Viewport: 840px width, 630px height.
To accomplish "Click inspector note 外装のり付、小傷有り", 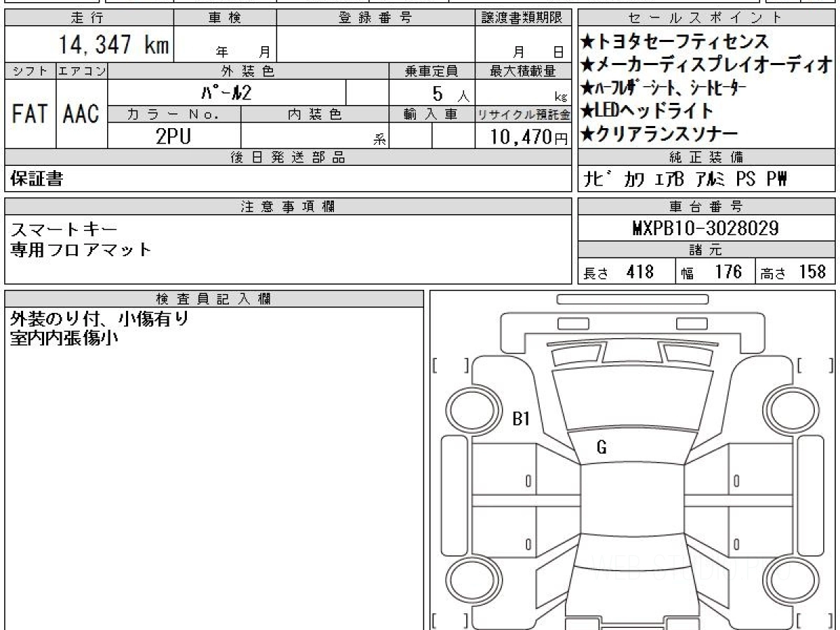I will (99, 319).
